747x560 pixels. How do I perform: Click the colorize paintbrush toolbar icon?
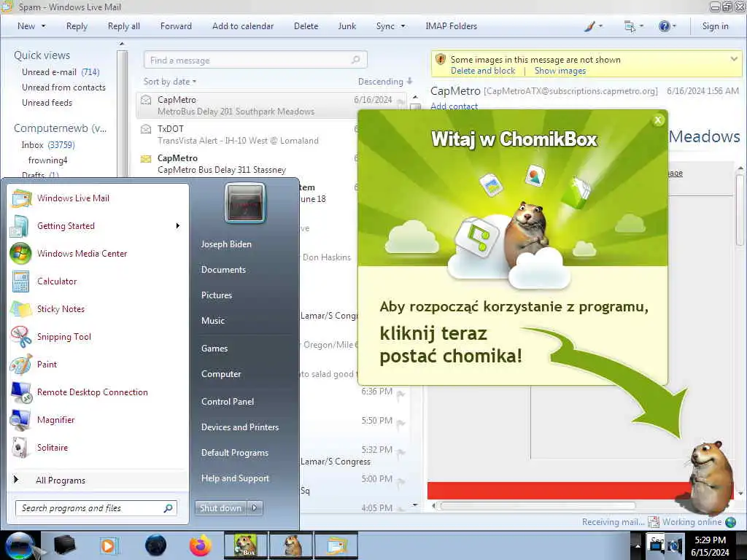tap(589, 26)
